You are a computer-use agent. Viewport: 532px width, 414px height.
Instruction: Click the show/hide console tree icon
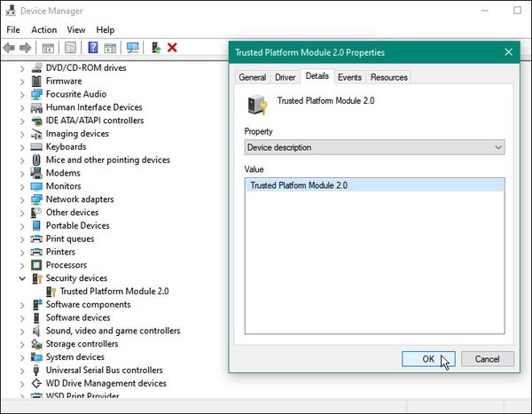coord(48,48)
